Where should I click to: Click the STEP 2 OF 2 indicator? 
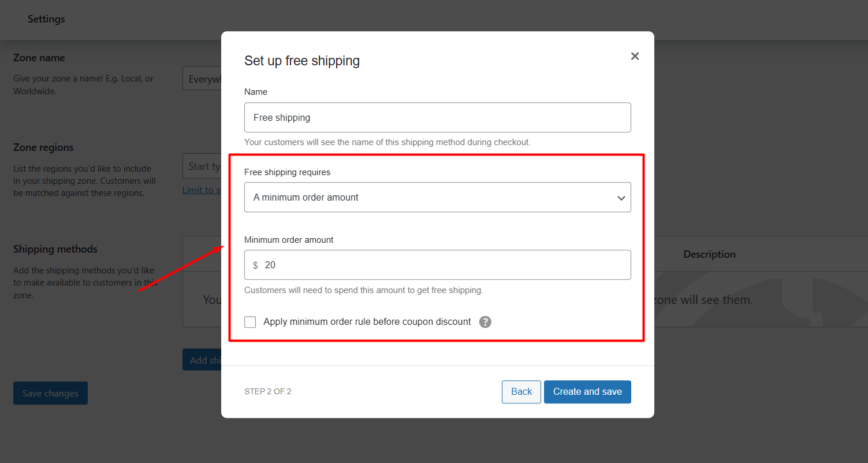click(x=268, y=391)
